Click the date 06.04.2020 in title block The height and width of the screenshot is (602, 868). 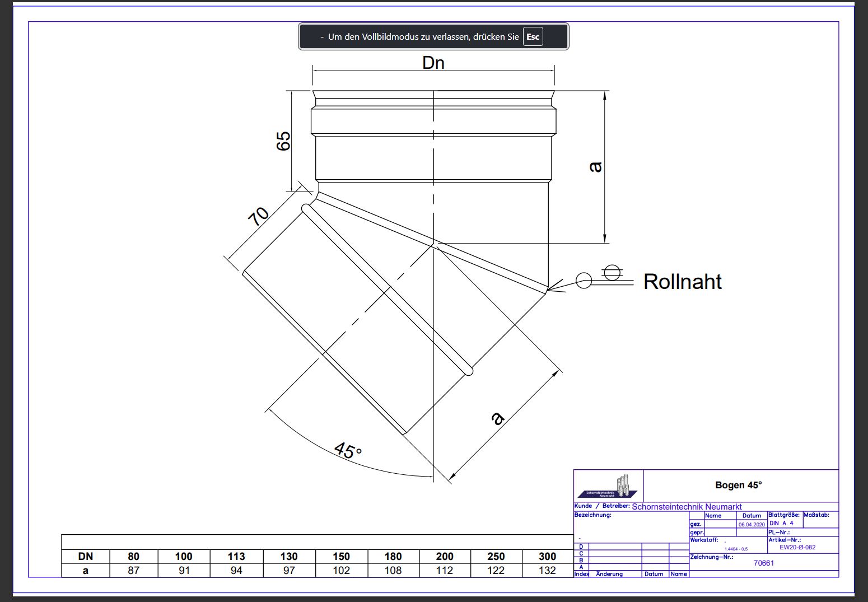click(752, 525)
